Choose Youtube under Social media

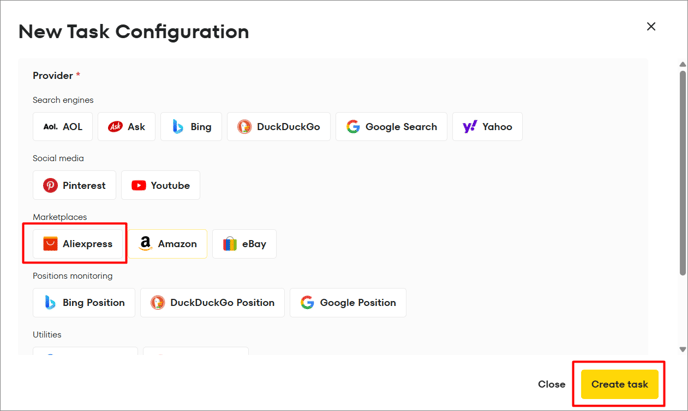tap(161, 186)
